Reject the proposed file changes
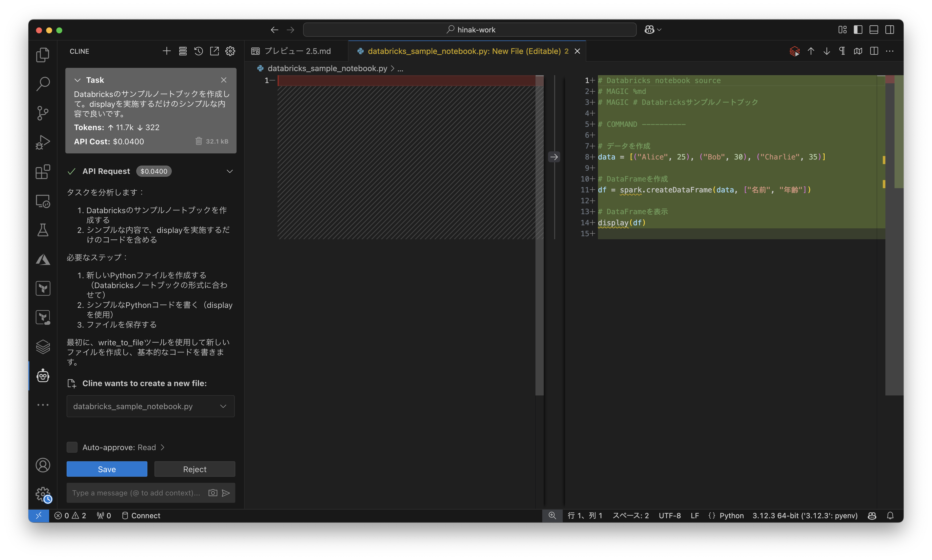Image resolution: width=932 pixels, height=560 pixels. (x=195, y=469)
